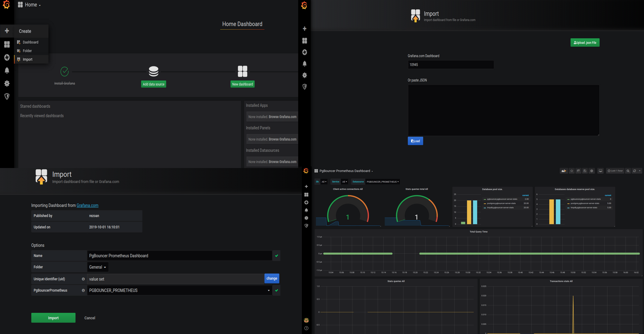
Task: Expand the Folder General dropdown
Action: [98, 267]
